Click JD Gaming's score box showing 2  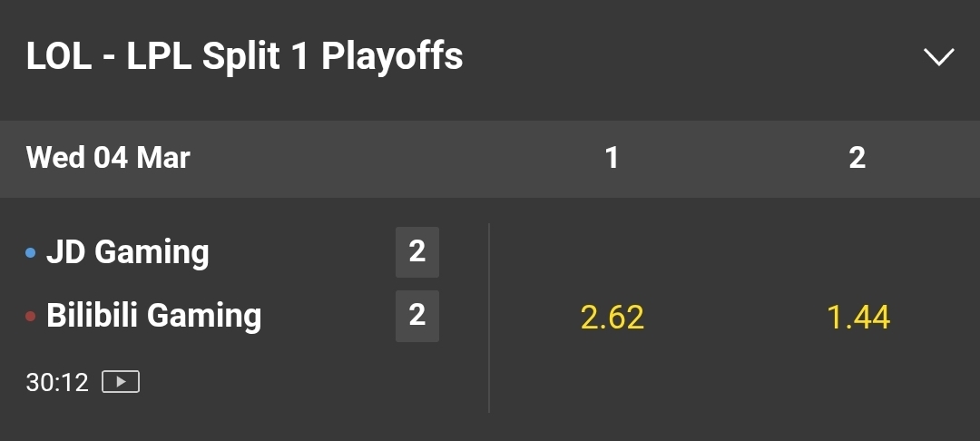[x=416, y=251]
